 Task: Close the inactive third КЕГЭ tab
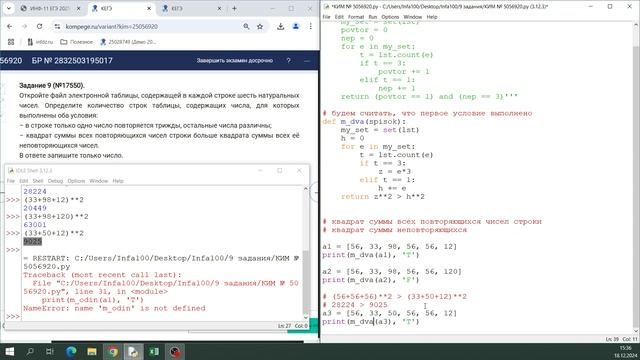click(220, 8)
